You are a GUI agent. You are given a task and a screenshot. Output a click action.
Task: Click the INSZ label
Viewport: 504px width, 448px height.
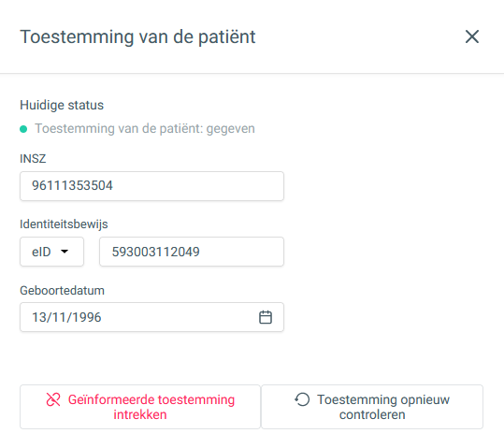[x=33, y=159]
